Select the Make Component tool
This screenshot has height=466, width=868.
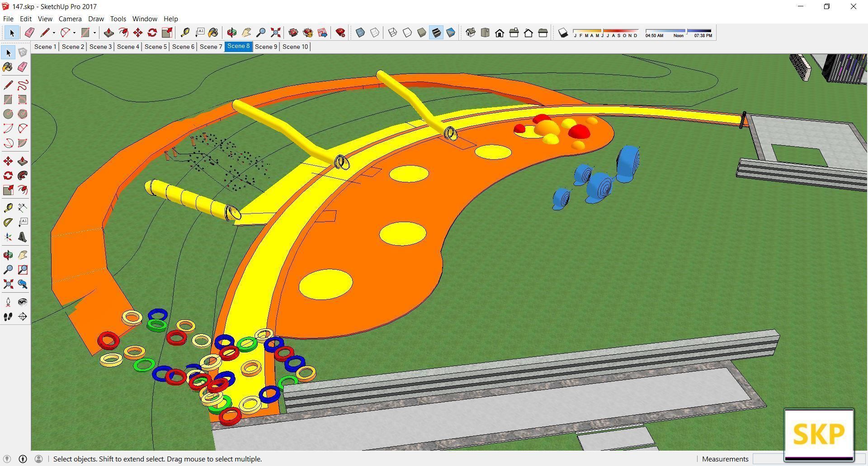pos(23,52)
